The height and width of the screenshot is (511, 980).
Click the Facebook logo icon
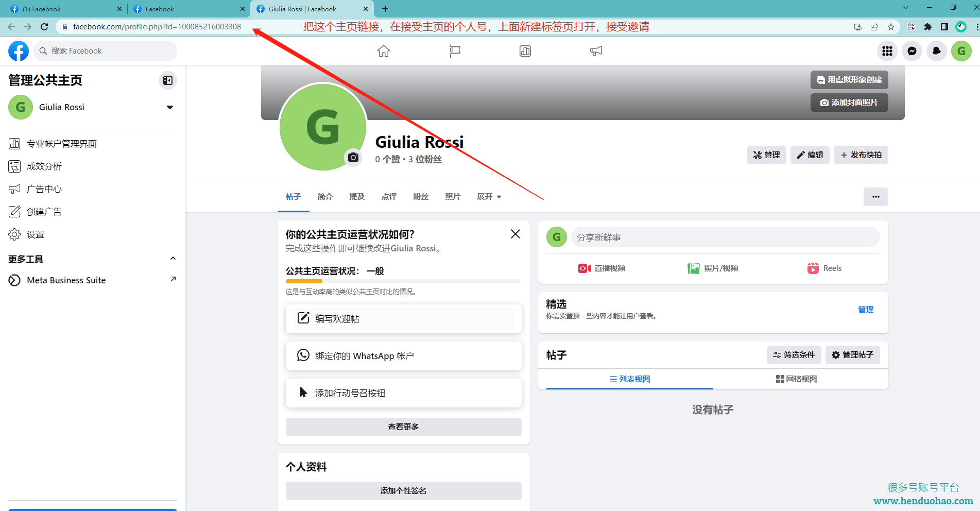click(x=19, y=51)
